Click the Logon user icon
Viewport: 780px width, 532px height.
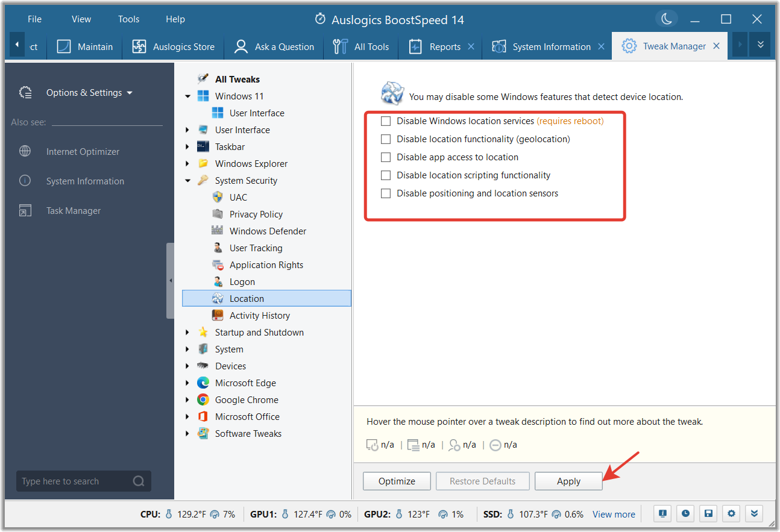click(x=218, y=281)
